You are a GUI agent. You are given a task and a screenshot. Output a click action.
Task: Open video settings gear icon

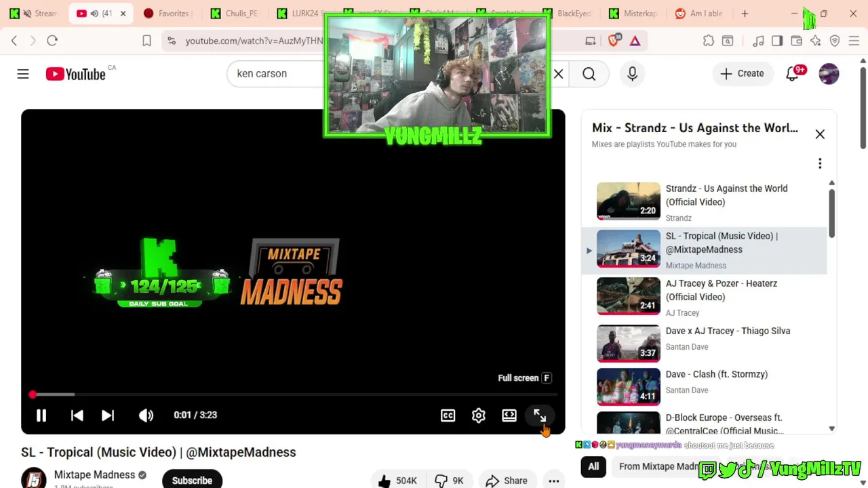pos(479,415)
